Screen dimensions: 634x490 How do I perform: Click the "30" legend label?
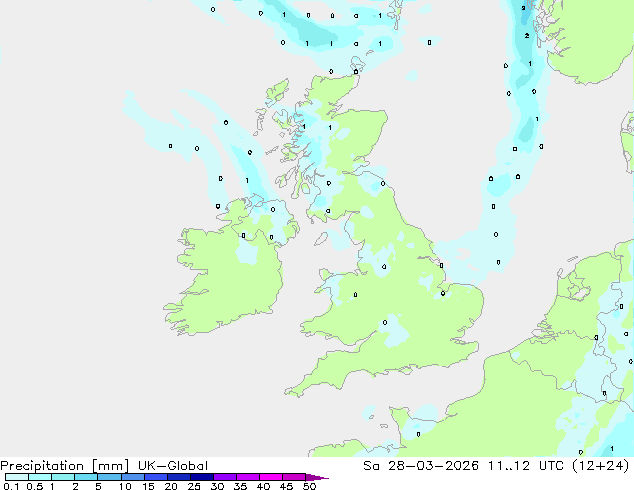click(x=217, y=486)
